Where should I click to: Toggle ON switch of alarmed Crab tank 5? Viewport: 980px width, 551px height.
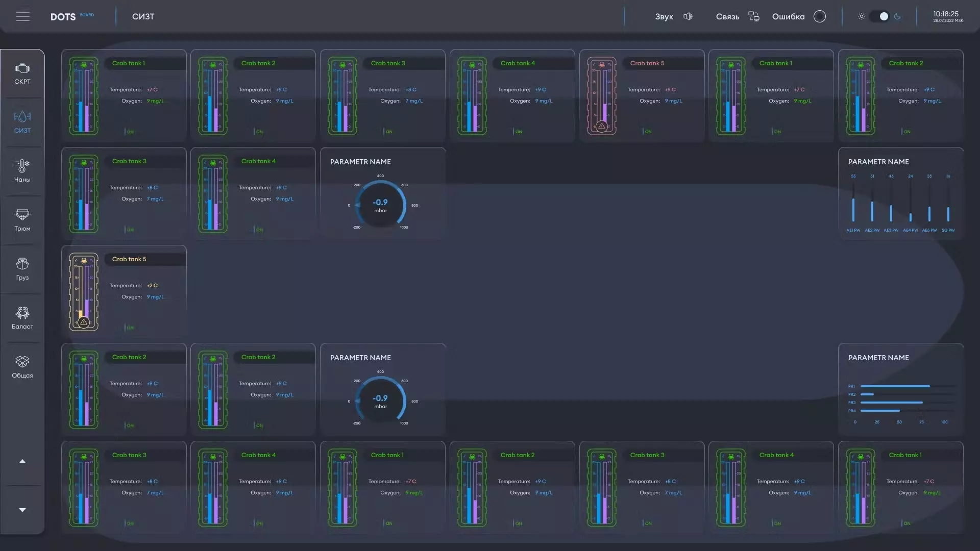click(646, 132)
